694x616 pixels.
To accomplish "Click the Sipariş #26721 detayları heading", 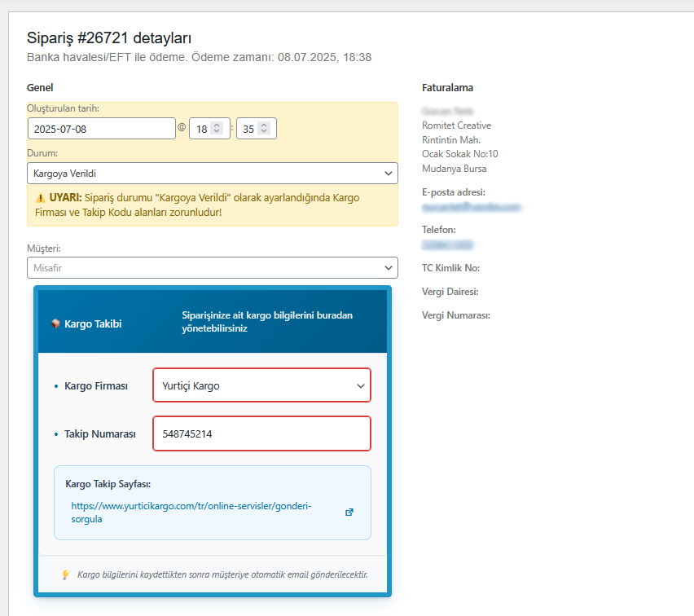I will pyautogui.click(x=109, y=37).
